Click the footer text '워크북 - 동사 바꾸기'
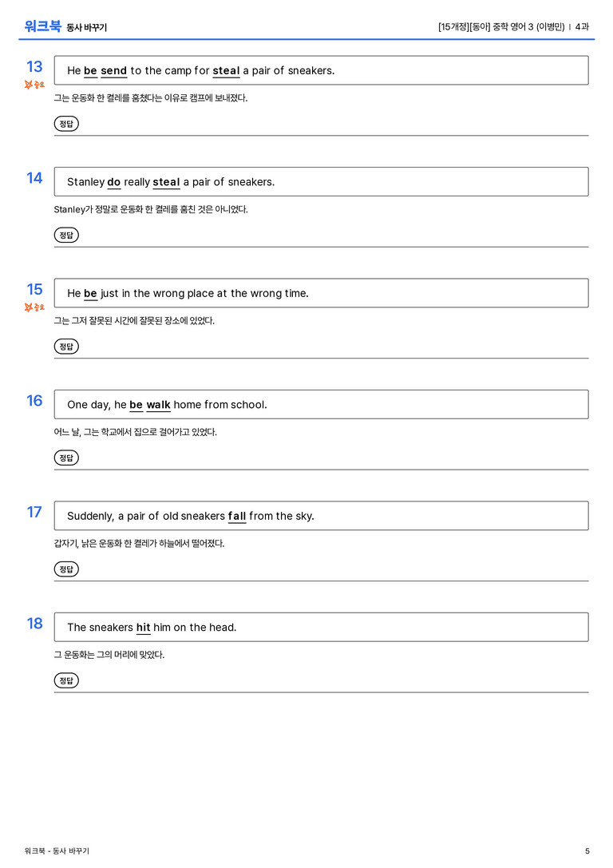The height and width of the screenshot is (868, 613). pyautogui.click(x=57, y=851)
